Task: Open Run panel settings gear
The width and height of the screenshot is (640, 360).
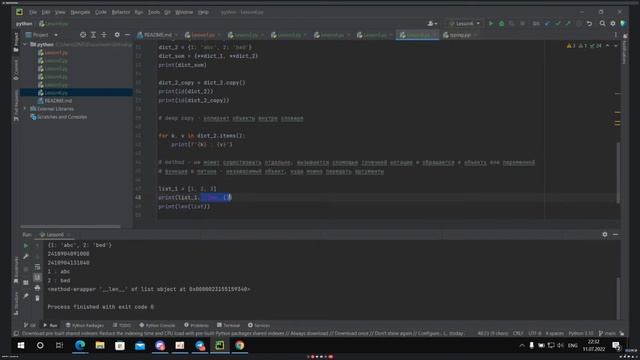Action: 604,234
